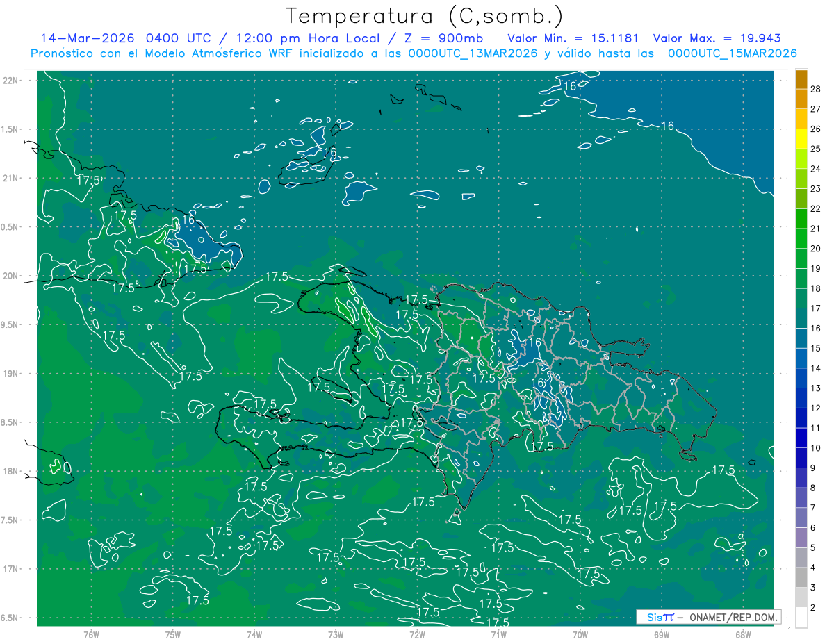The width and height of the screenshot is (834, 644).
Task: Pick the colorbar swatch between 17 and 18
Action: coord(802,299)
